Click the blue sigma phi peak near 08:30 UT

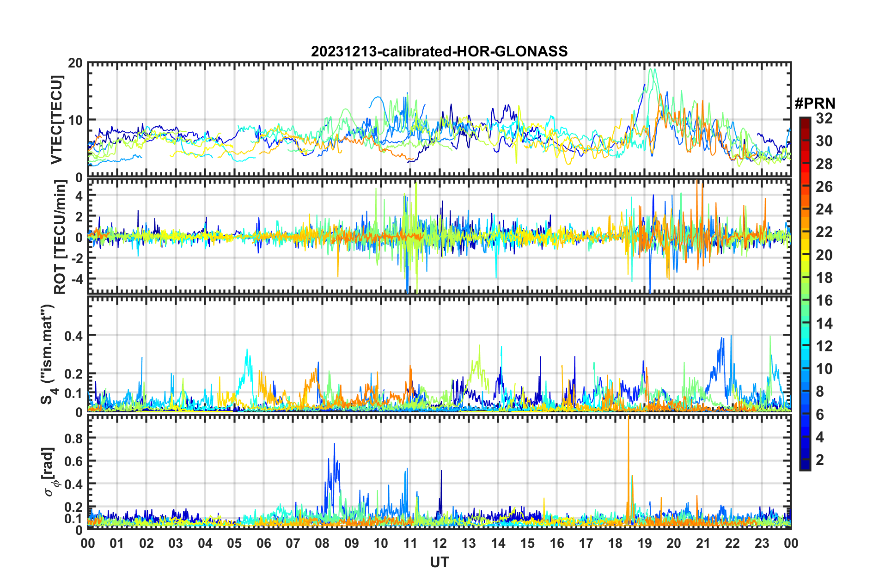[x=334, y=476]
